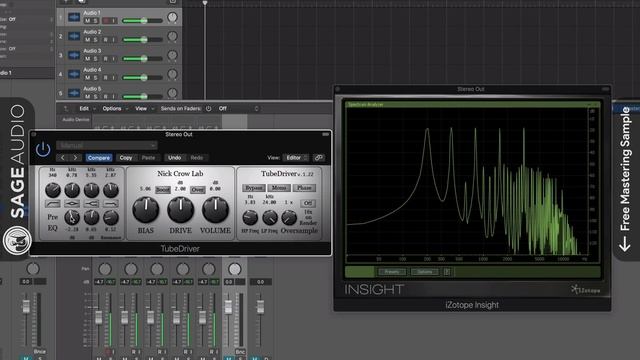Screen dimensions: 640x360
Task: Open the mixer Options menu
Action: [x=112, y=109]
